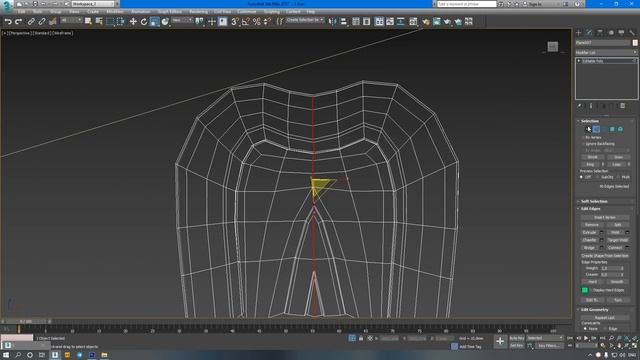Open the Workspace selector dropdown
The width and height of the screenshot is (640, 360).
[x=93, y=4]
